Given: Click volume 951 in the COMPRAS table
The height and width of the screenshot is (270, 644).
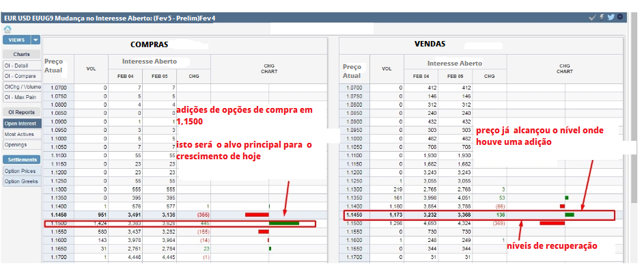Looking at the screenshot, I should [x=102, y=215].
